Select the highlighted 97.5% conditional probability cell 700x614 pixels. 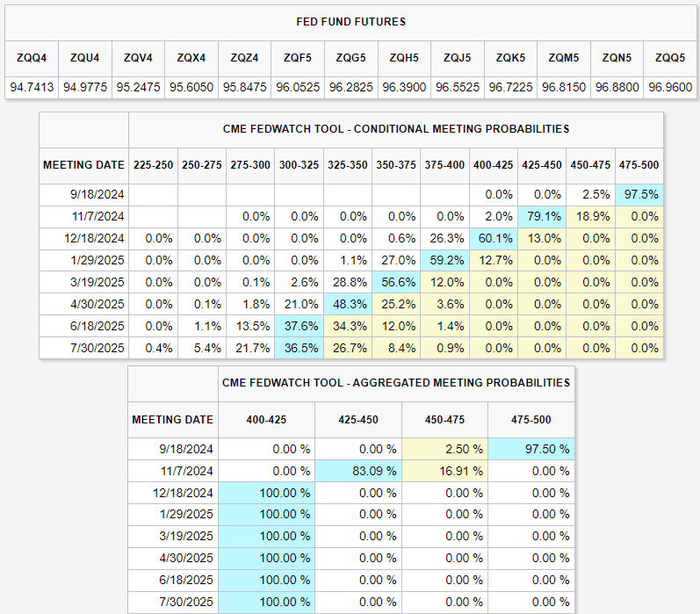pyautogui.click(x=639, y=194)
